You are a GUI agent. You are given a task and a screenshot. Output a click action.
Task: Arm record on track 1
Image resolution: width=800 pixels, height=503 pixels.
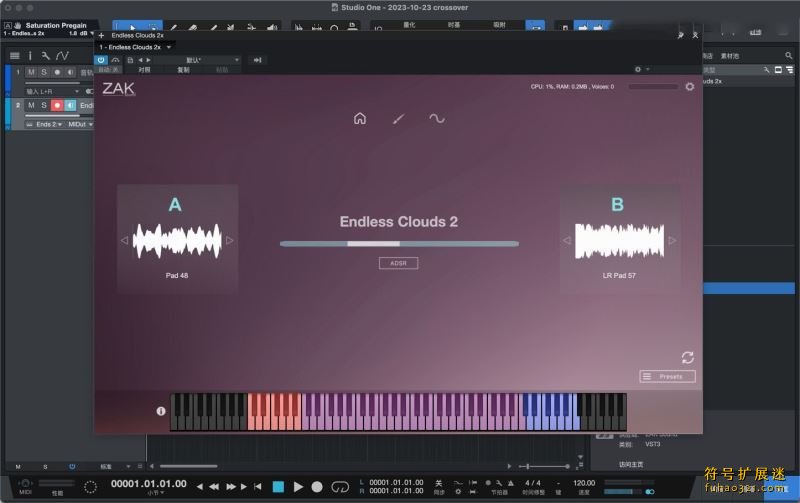pos(57,72)
